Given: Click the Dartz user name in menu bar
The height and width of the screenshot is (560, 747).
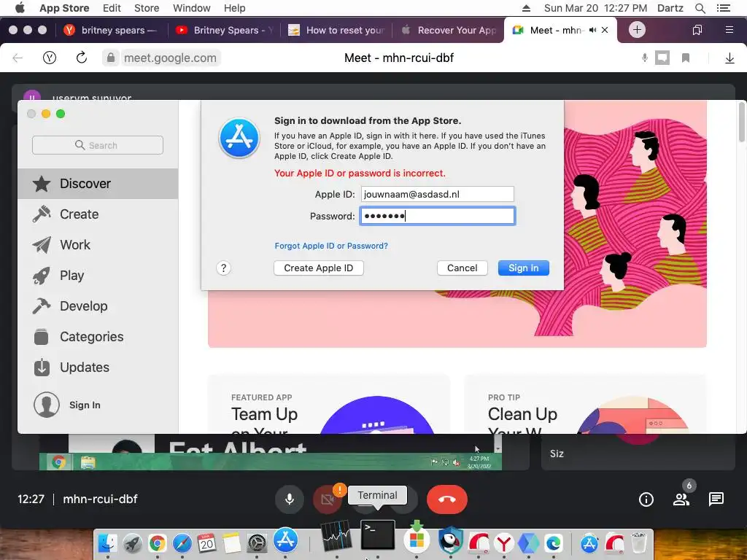Looking at the screenshot, I should (670, 8).
